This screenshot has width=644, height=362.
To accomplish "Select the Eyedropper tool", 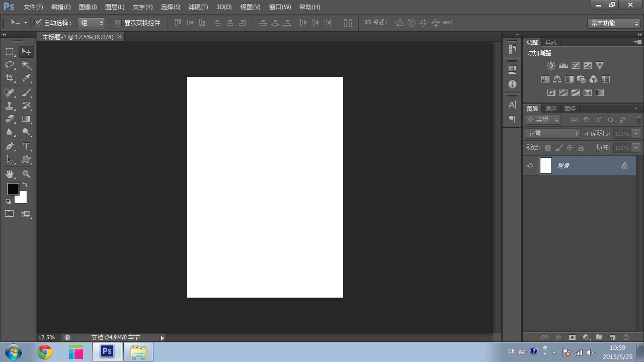I will 26,78.
